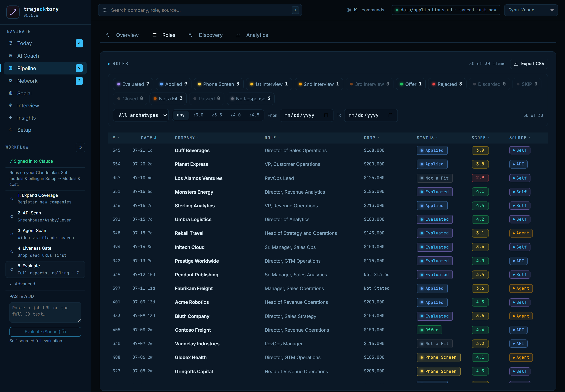Focus the search company, role, source field
The height and width of the screenshot is (392, 565).
point(200,10)
